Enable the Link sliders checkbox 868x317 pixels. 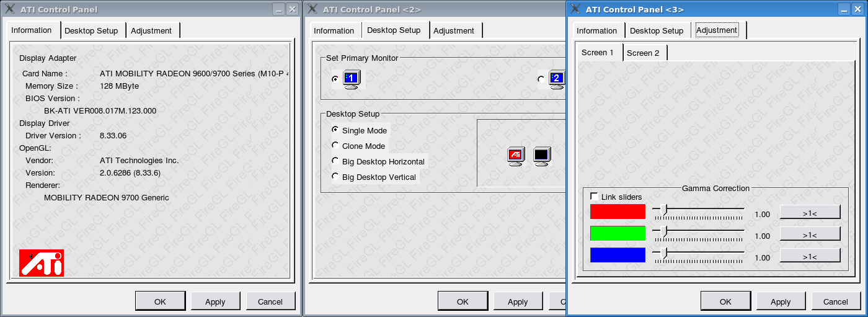pos(594,197)
